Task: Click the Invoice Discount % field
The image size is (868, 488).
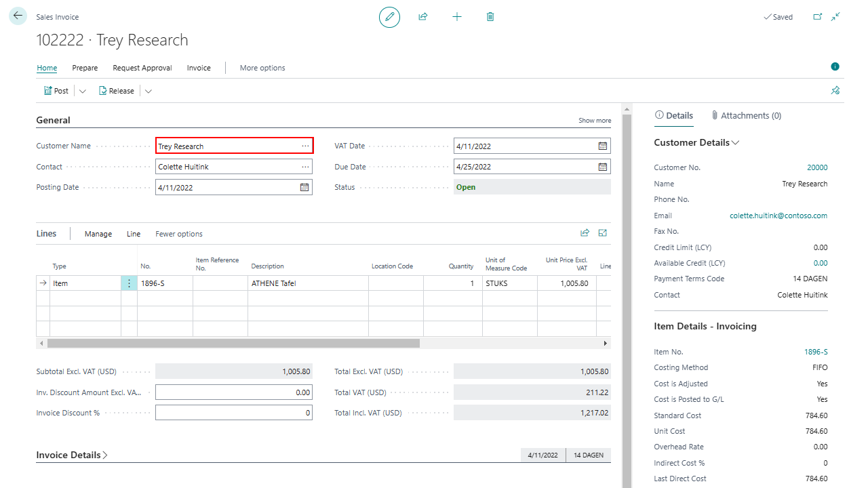Action: point(234,413)
